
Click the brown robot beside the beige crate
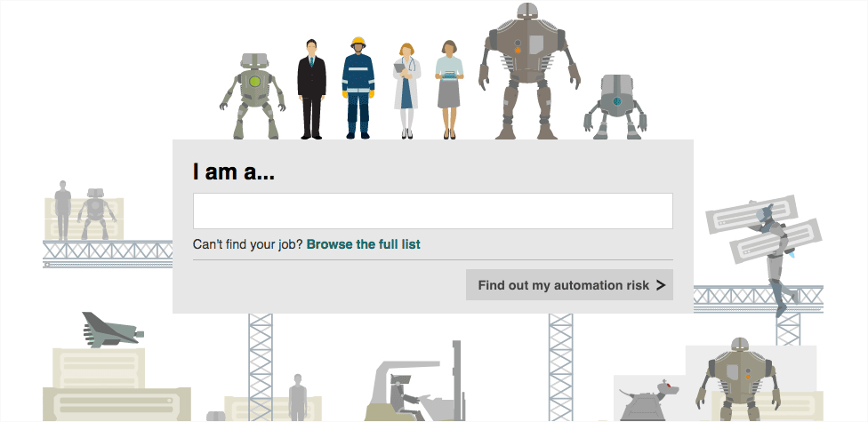pyautogui.click(x=737, y=379)
